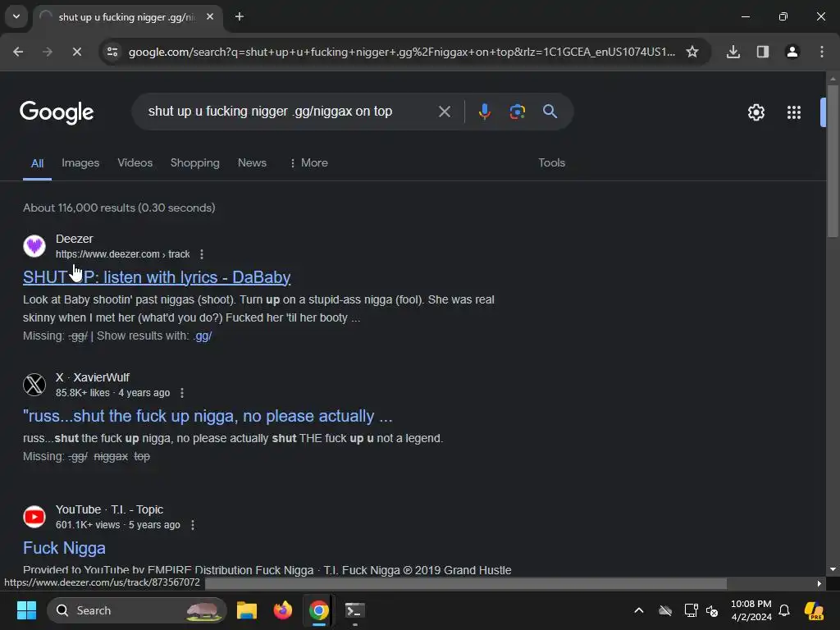Image resolution: width=840 pixels, height=630 pixels.
Task: Go to the Google logo homepage
Action: pos(57,112)
